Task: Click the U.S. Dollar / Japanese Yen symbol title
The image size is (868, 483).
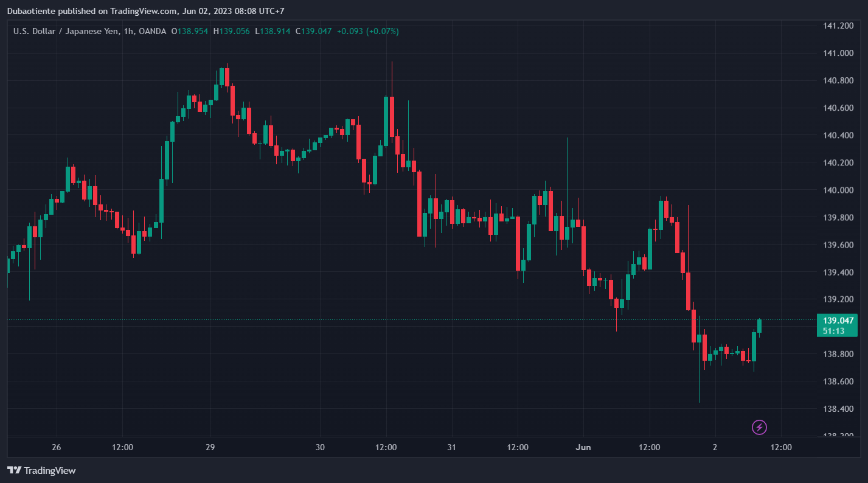Action: pos(66,31)
